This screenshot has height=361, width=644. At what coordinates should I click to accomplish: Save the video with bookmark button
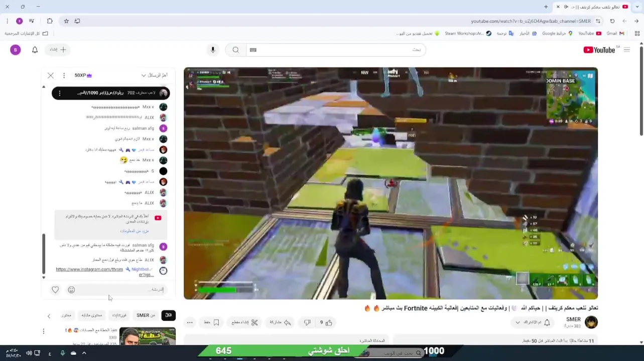212,322
